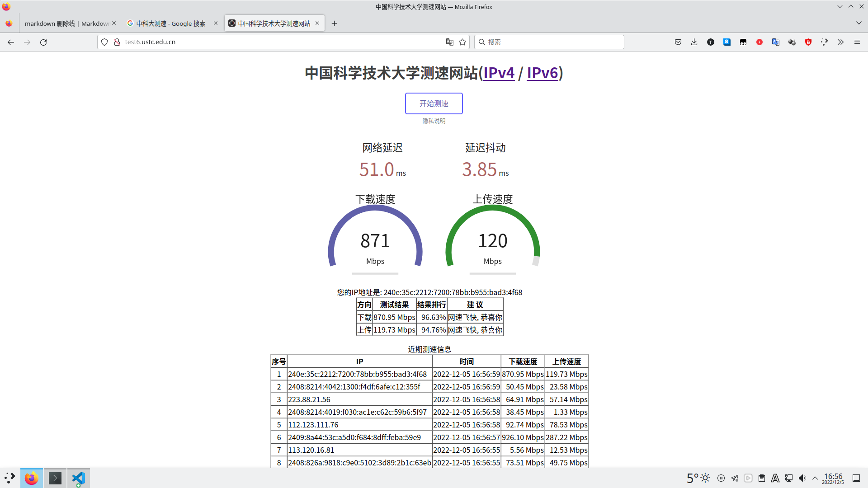868x488 pixels.
Task: Click the 开始测速 button
Action: (434, 103)
